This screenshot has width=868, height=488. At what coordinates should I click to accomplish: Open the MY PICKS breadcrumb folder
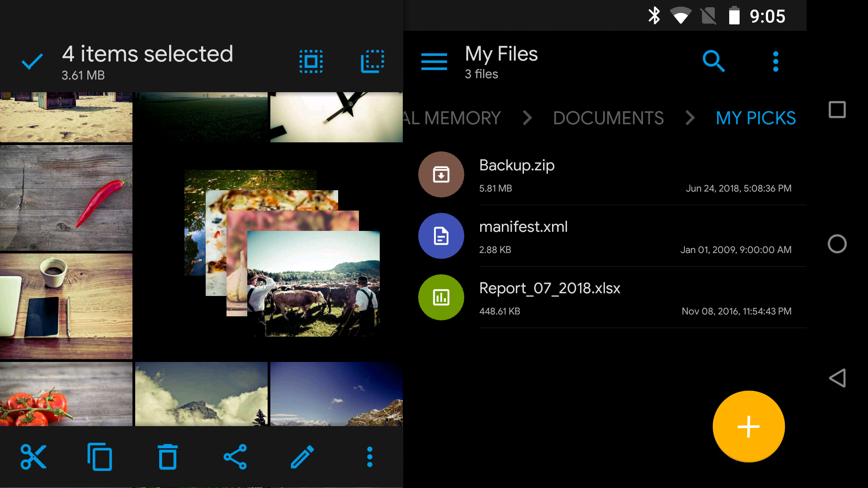point(755,118)
